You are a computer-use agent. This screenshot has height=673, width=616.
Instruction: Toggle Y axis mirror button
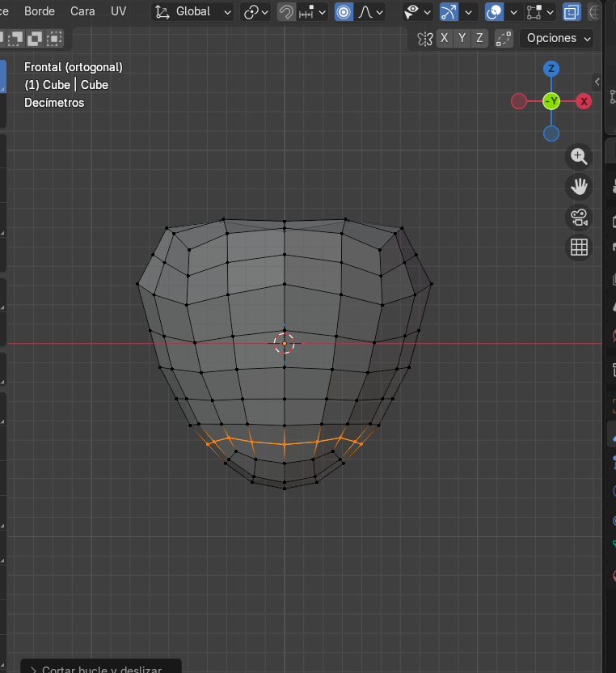(x=462, y=38)
